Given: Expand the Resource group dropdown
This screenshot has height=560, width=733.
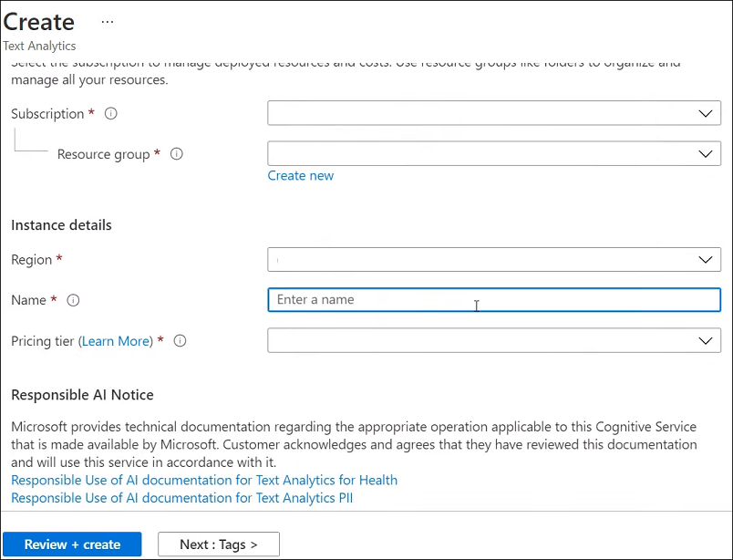Looking at the screenshot, I should [x=493, y=153].
